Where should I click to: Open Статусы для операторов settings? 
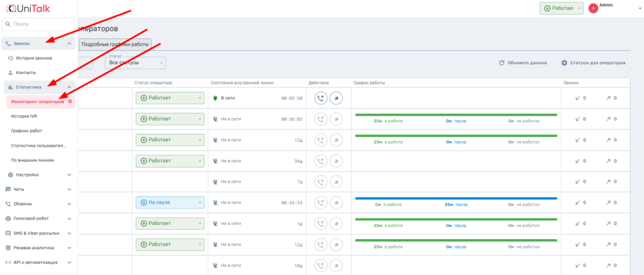[593, 63]
